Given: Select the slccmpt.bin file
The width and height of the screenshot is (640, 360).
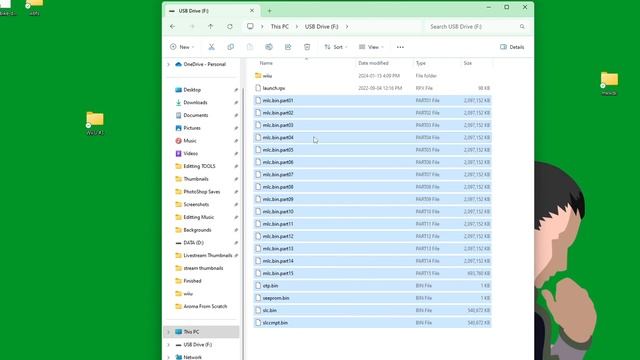Looking at the screenshot, I should [x=372, y=322].
